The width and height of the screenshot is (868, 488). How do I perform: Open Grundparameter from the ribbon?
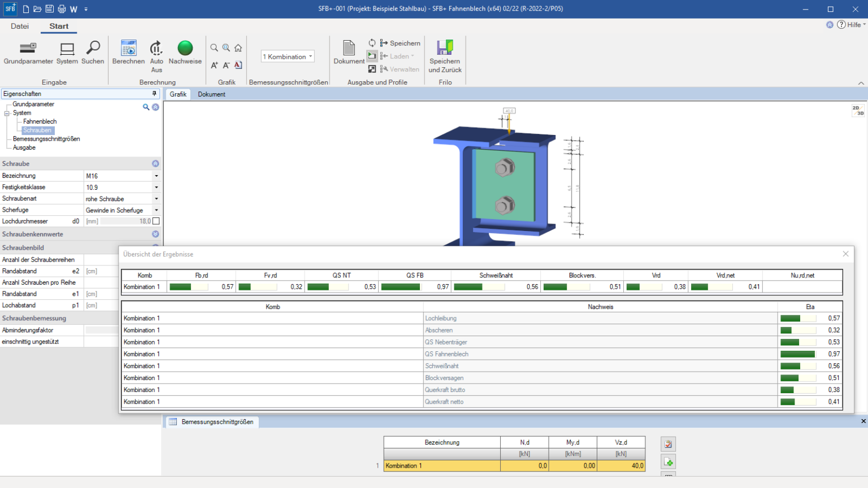[x=28, y=50]
